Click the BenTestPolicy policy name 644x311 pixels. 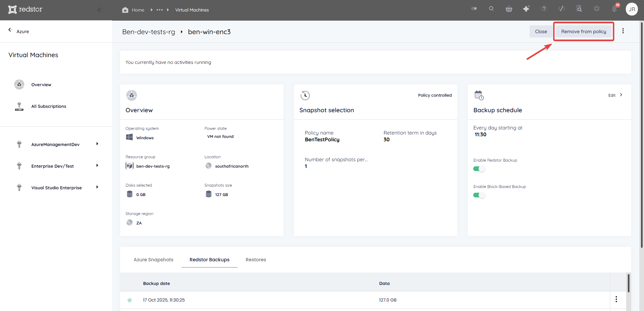322,140
